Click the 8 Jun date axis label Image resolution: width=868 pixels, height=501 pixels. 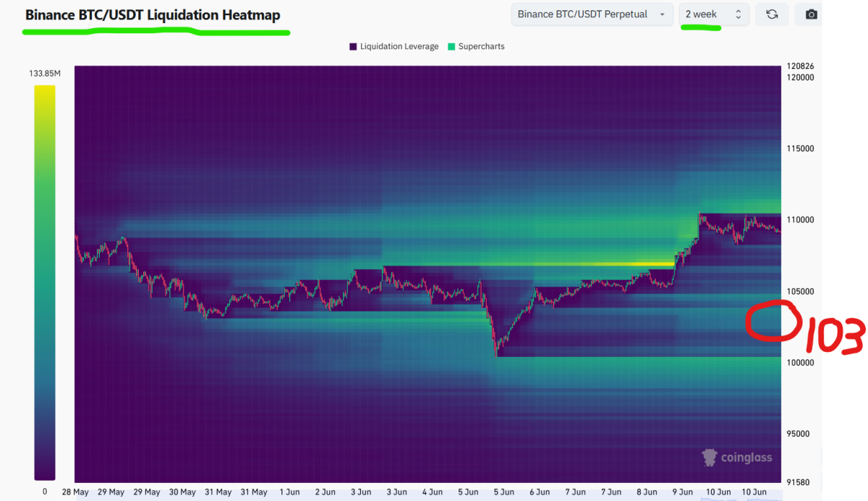pyautogui.click(x=647, y=492)
